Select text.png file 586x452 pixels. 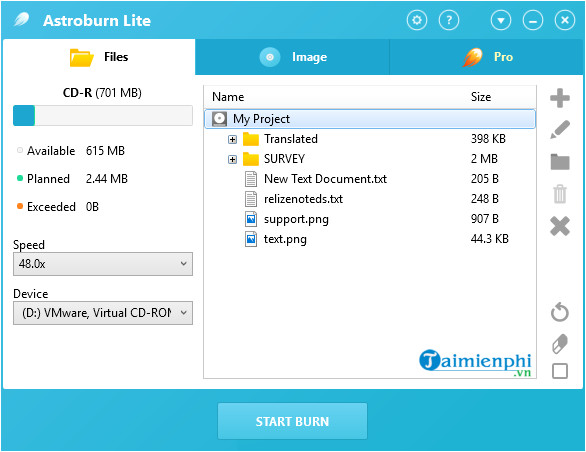[x=370, y=239]
